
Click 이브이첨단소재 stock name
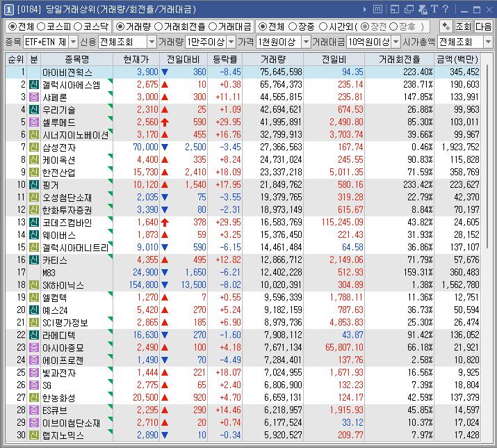click(72, 423)
